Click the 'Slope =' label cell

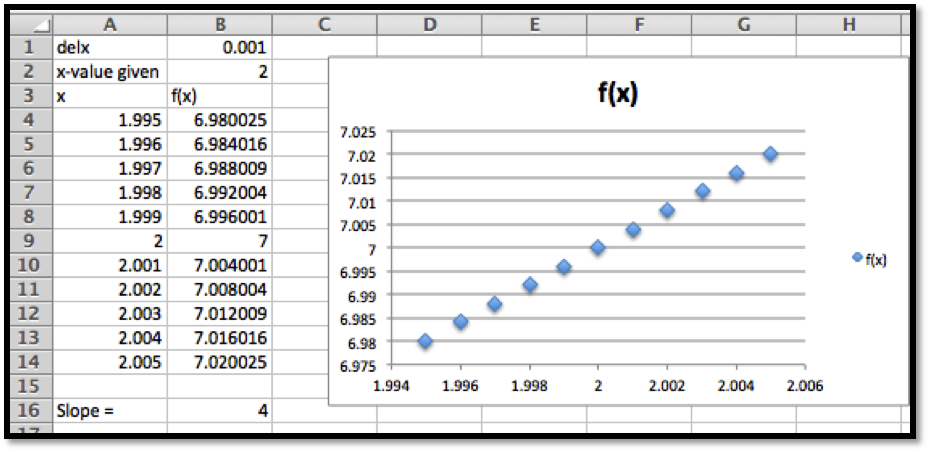click(109, 411)
